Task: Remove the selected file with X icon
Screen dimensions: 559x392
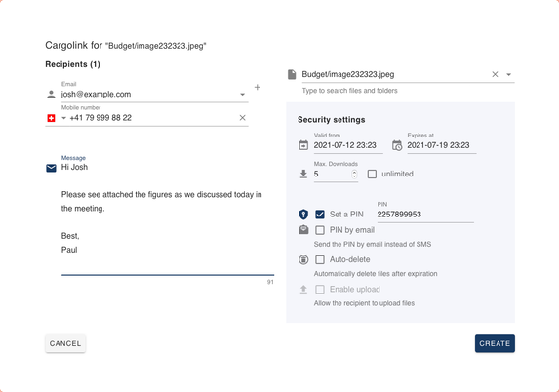Action: pyautogui.click(x=495, y=74)
